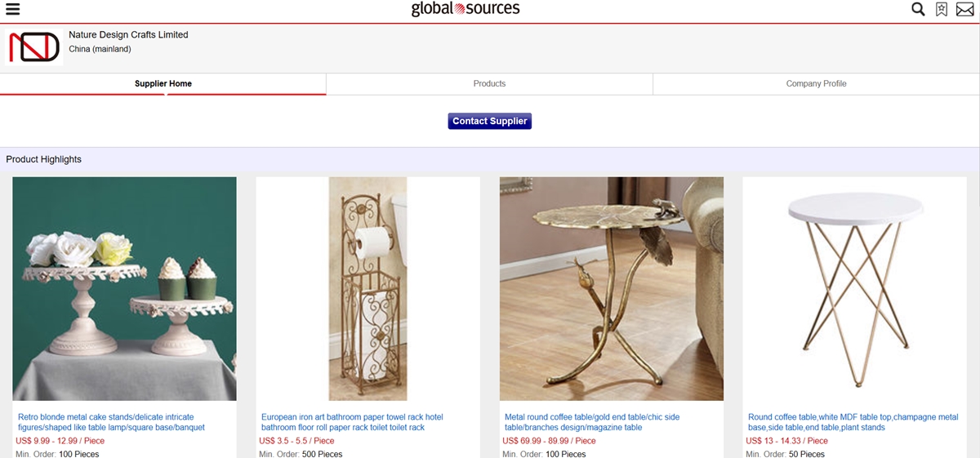This screenshot has height=458, width=980.
Task: Switch to the Company Profile tab
Action: tap(816, 83)
